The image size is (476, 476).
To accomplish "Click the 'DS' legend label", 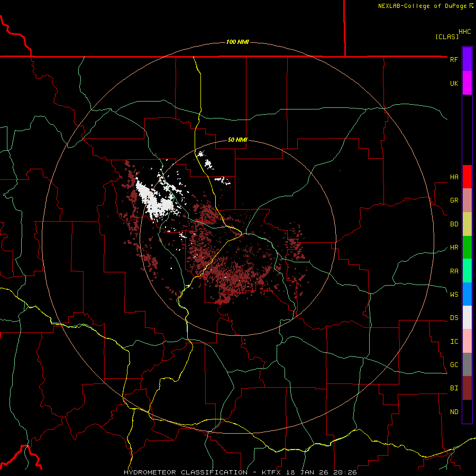I will pyautogui.click(x=454, y=318).
